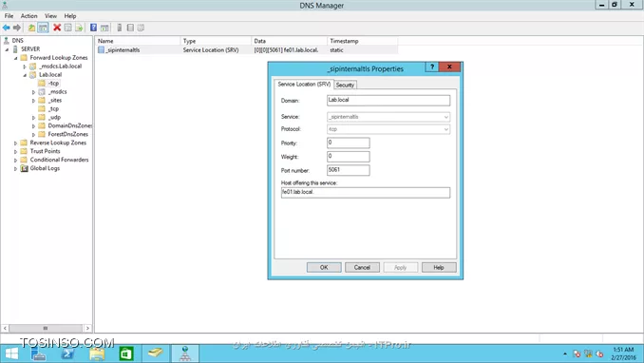The image size is (644, 363).
Task: Expand the Global Logs node
Action: (x=15, y=168)
